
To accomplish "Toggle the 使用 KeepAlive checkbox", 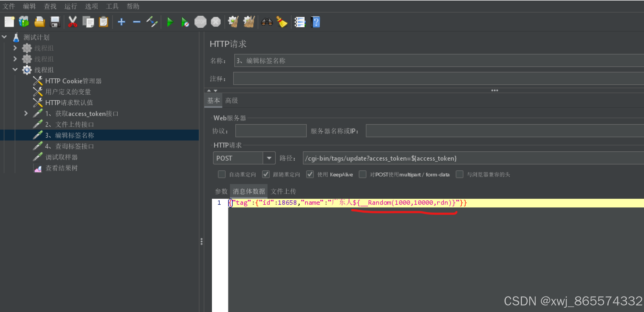I will coord(310,174).
